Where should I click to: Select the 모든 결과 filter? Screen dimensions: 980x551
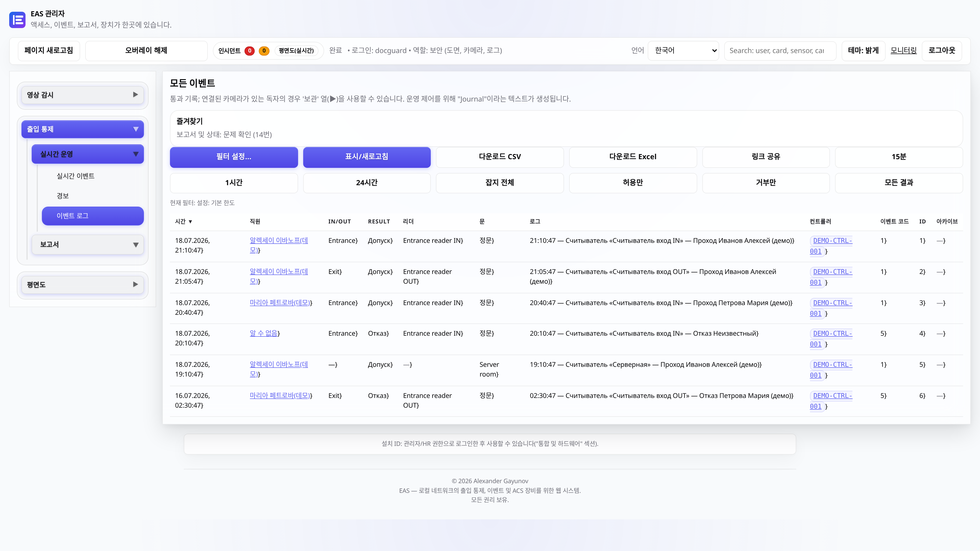point(899,183)
